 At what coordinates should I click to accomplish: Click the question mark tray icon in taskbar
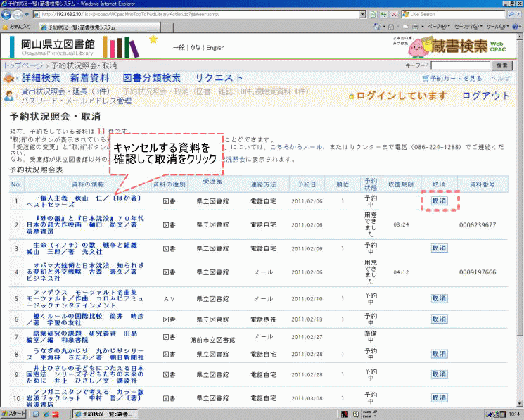pos(356,414)
